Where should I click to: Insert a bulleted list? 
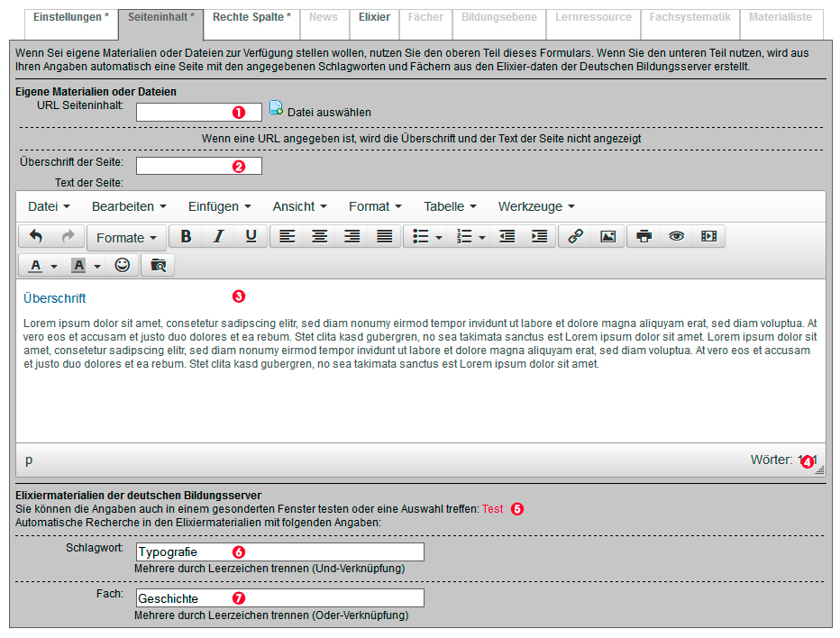[x=421, y=236]
